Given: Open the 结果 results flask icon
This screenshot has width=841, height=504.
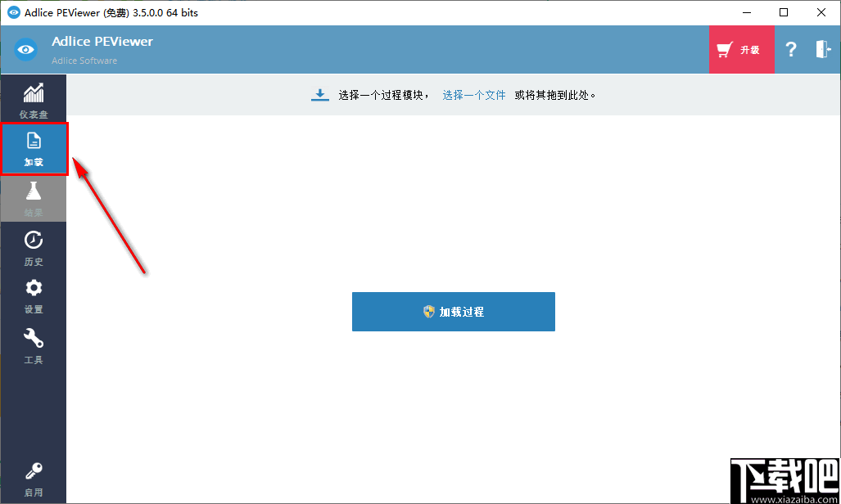Looking at the screenshot, I should 33,198.
